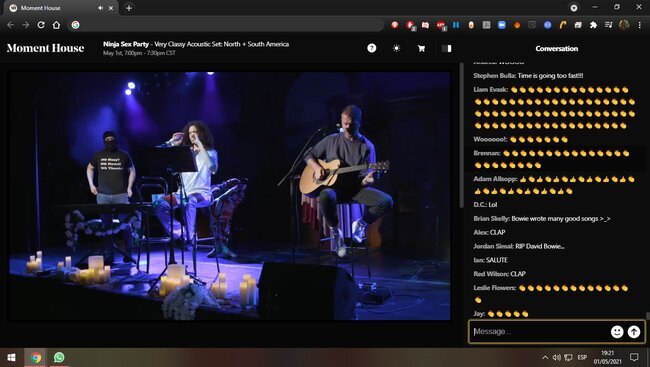Click the blue pause bars extension icon
Viewport: 650px width, 367px height.
point(456,25)
